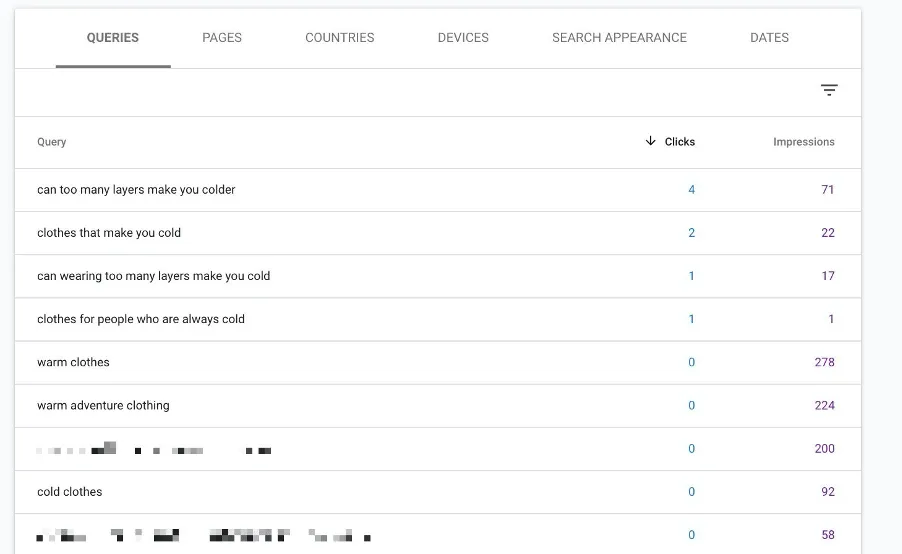
Task: Select the 'cold clothes' query row
Action: point(70,492)
